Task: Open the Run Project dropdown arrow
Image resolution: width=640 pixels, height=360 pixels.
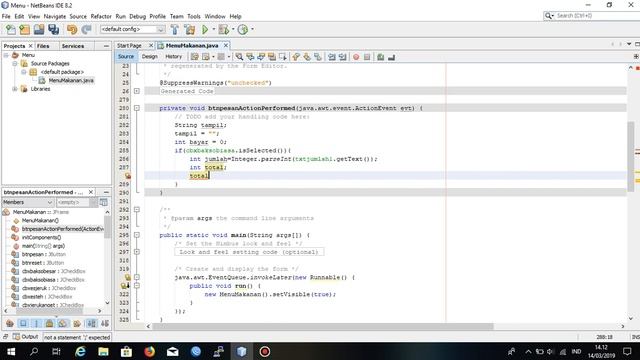Action: (213, 29)
